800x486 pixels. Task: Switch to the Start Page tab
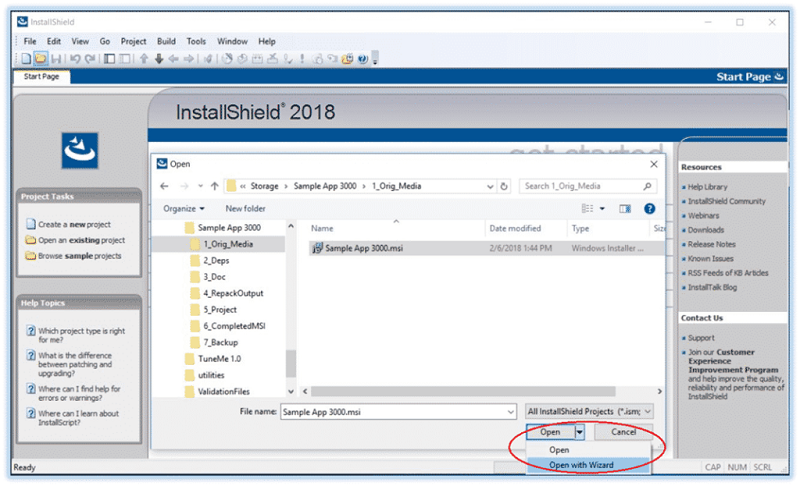(x=44, y=77)
